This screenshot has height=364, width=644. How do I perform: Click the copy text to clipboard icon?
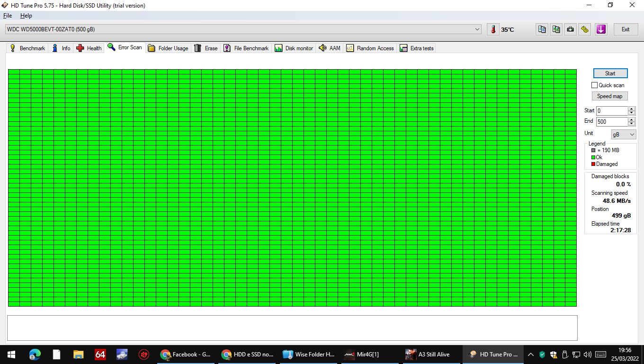coord(542,29)
